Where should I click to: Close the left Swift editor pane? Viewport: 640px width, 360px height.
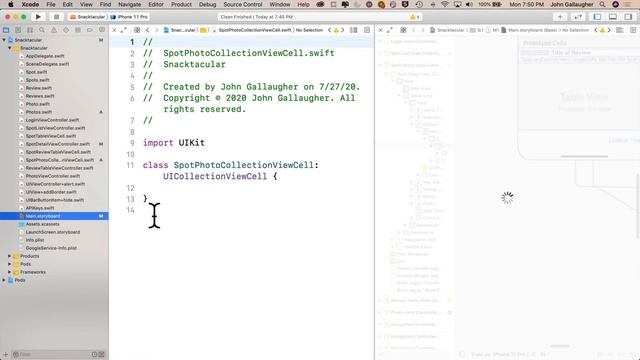[x=114, y=30]
